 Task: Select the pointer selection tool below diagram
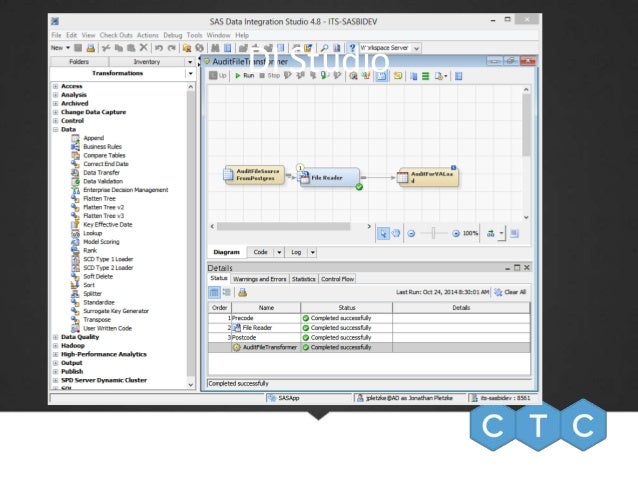pos(383,234)
